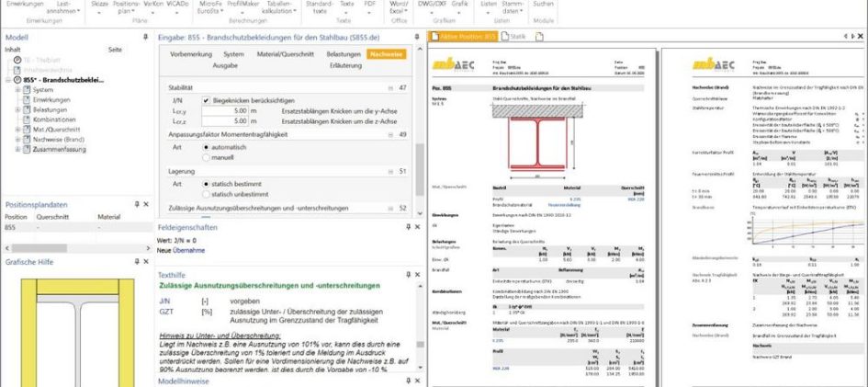The width and height of the screenshot is (868, 387).
Task: Pin the Texthilfe panel
Action: 408,275
